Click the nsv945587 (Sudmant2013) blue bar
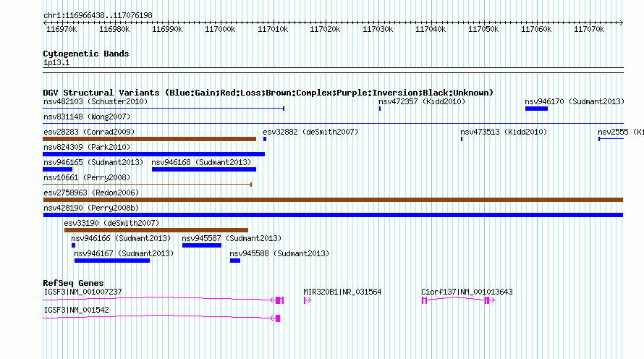Screen dimensions: 644x359 pos(202,245)
